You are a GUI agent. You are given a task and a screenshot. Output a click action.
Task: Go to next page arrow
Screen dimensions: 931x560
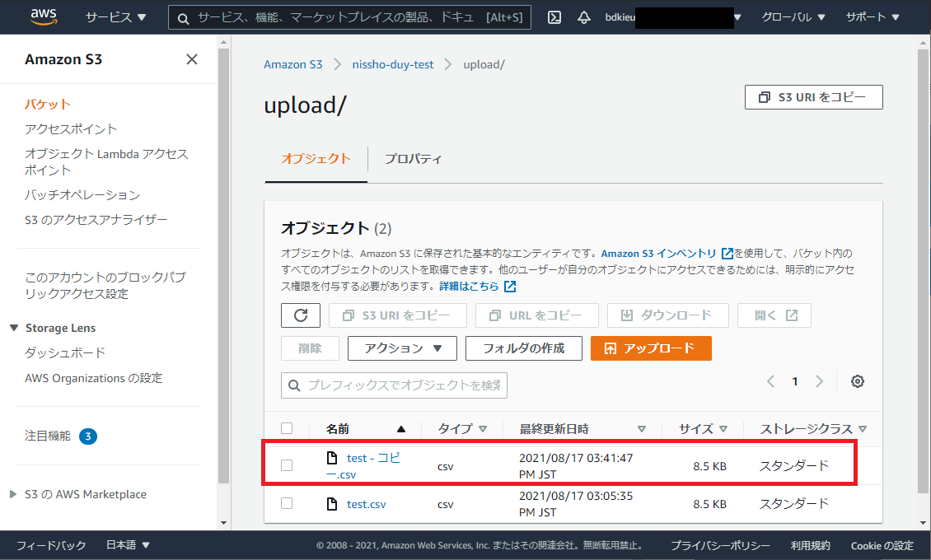(820, 381)
